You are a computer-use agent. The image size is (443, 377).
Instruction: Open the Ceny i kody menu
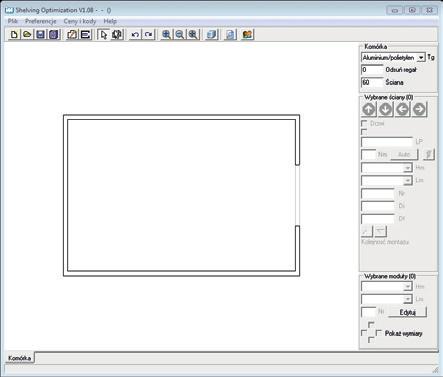click(80, 21)
